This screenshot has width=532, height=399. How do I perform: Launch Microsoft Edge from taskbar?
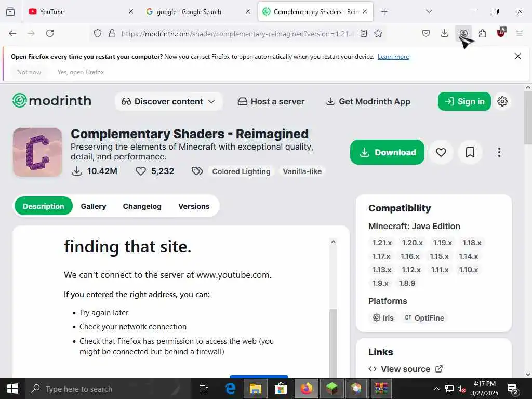pyautogui.click(x=231, y=389)
